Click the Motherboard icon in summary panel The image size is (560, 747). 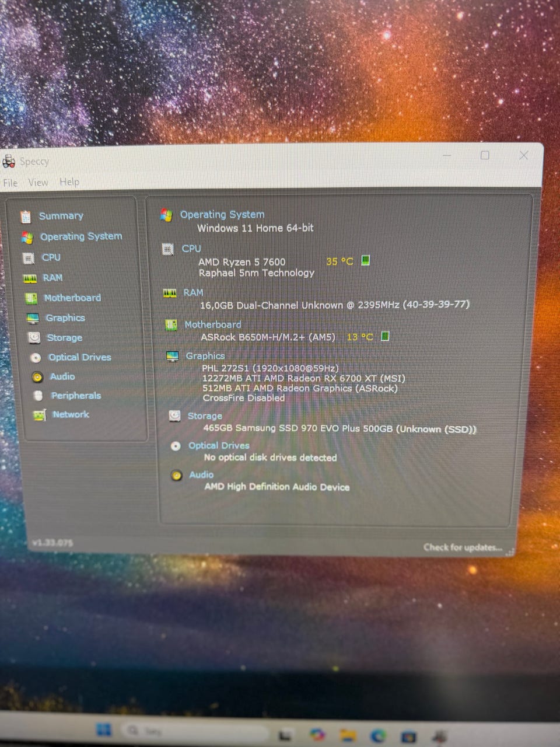(171, 325)
